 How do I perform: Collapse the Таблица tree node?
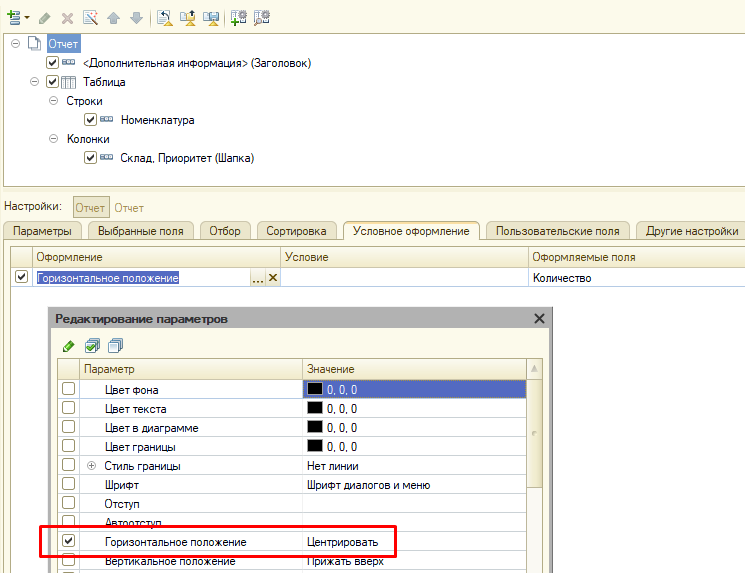34,82
